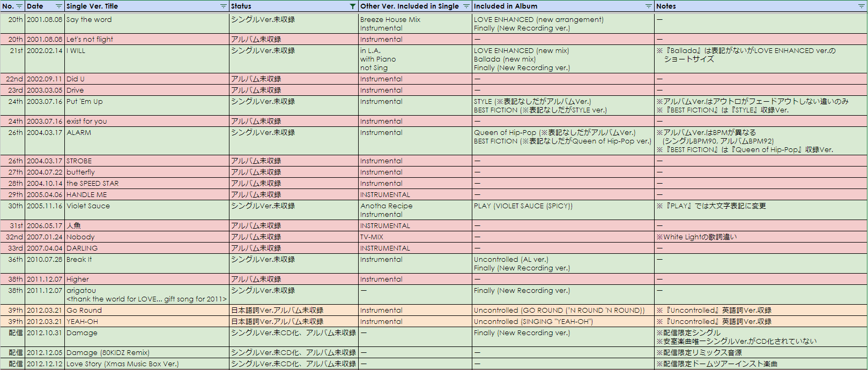Select the date cell 2010.07.28

44,264
